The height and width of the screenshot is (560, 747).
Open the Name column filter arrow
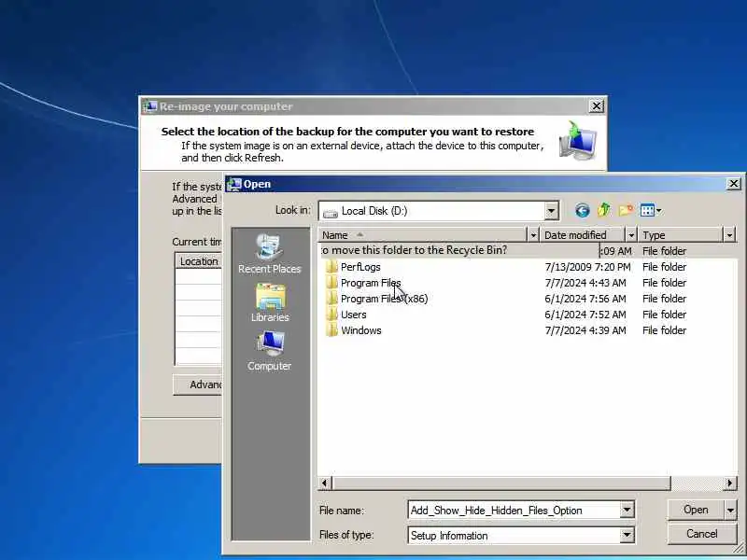533,235
